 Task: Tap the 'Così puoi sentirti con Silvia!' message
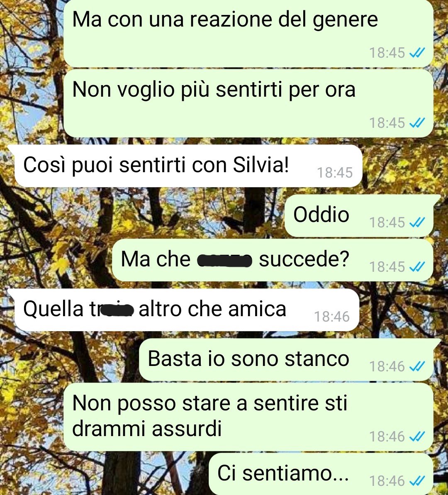point(188,166)
